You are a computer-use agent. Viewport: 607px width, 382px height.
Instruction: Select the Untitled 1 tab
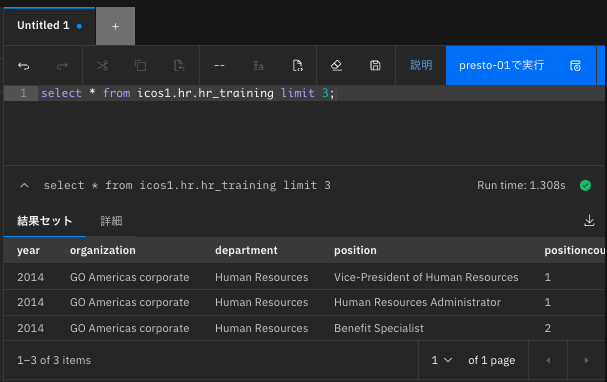[49, 26]
